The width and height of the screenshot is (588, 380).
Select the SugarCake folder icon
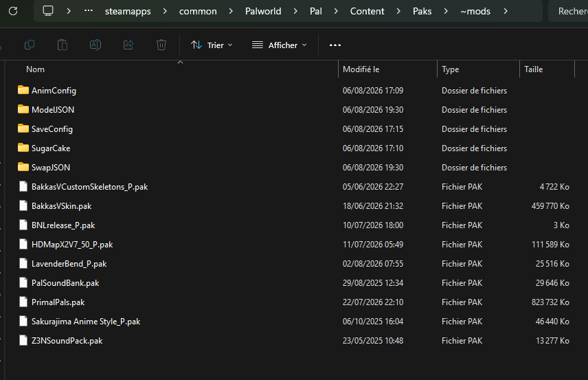point(23,148)
